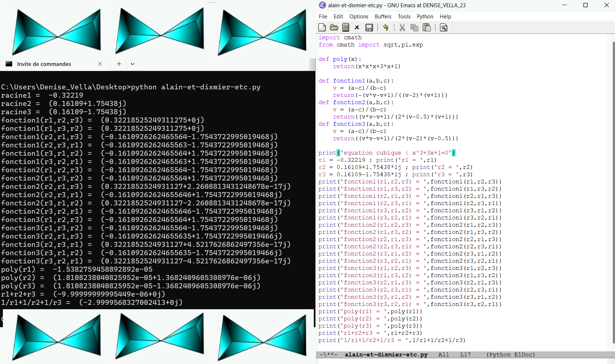Screen dimensions: 615x364
Task: Save the buffer using the floppy disk icon
Action: (x=369, y=27)
